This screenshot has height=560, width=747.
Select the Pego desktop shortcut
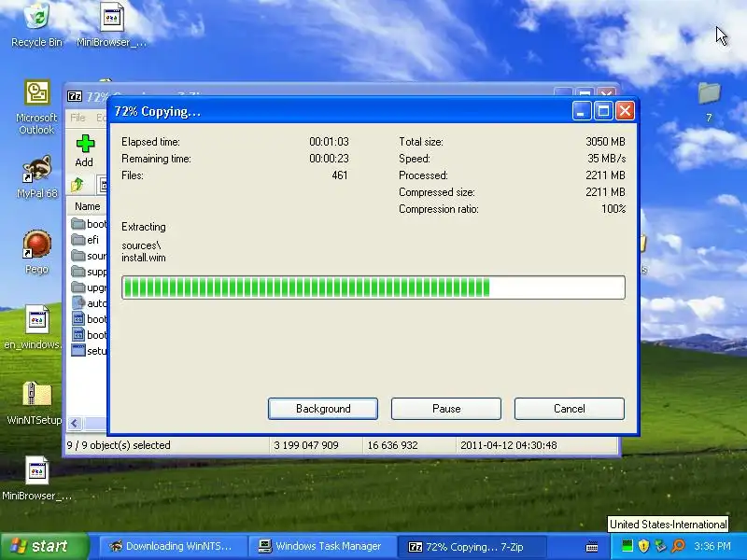click(x=36, y=252)
